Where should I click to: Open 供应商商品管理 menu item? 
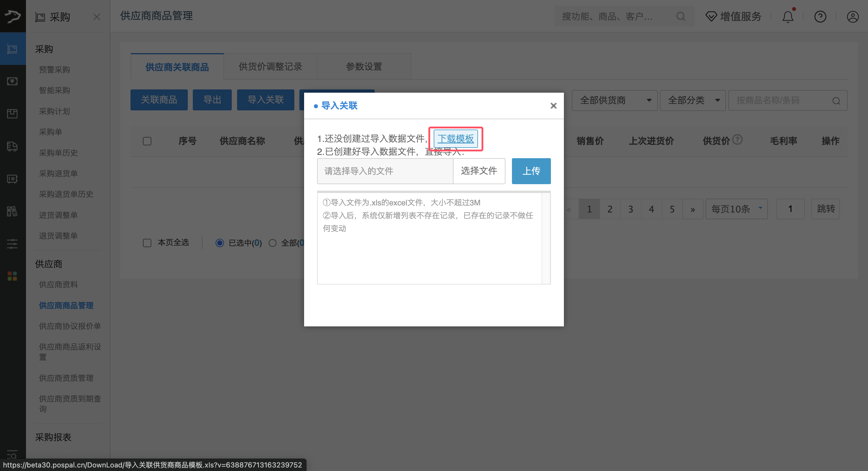tap(66, 305)
